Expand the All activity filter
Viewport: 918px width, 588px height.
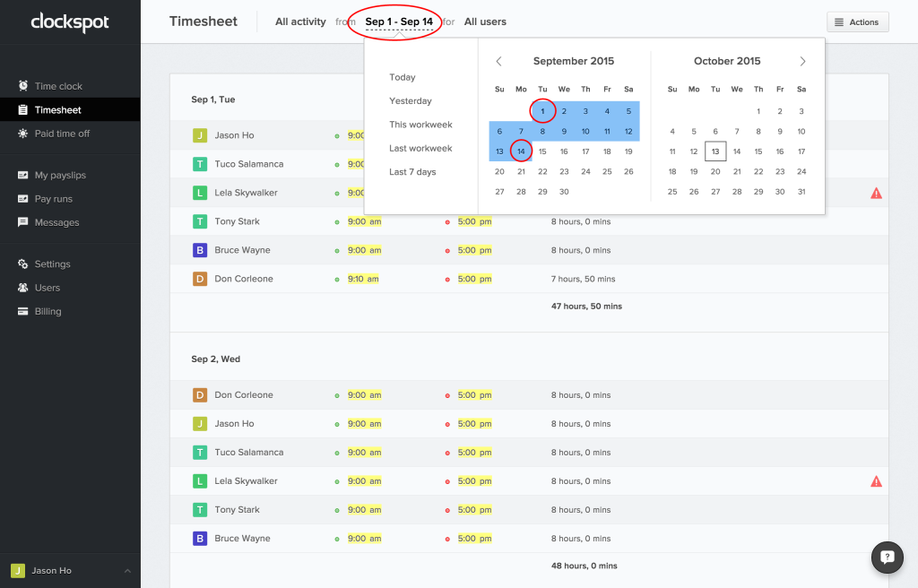click(300, 22)
